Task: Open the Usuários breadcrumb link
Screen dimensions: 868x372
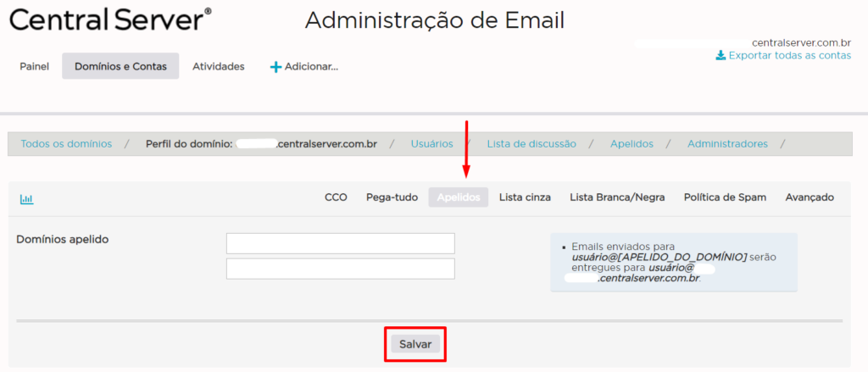Action: tap(431, 144)
